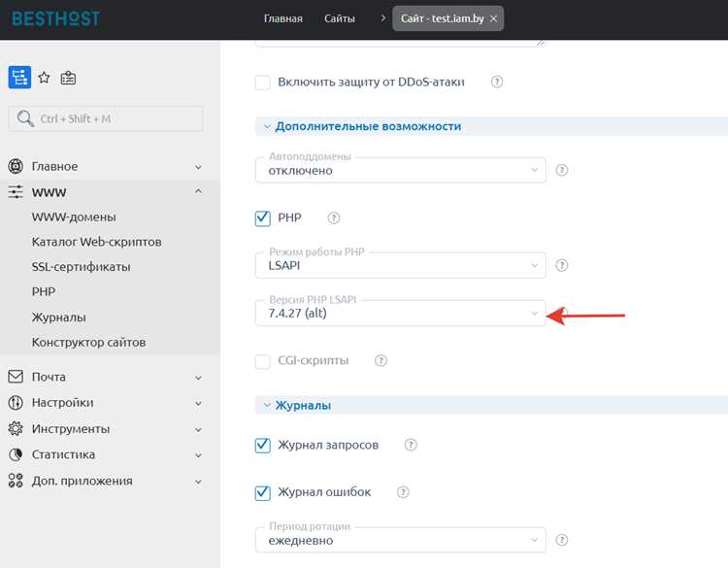Click help icon next to DDoS protection
728x568 pixels.
[x=497, y=82]
